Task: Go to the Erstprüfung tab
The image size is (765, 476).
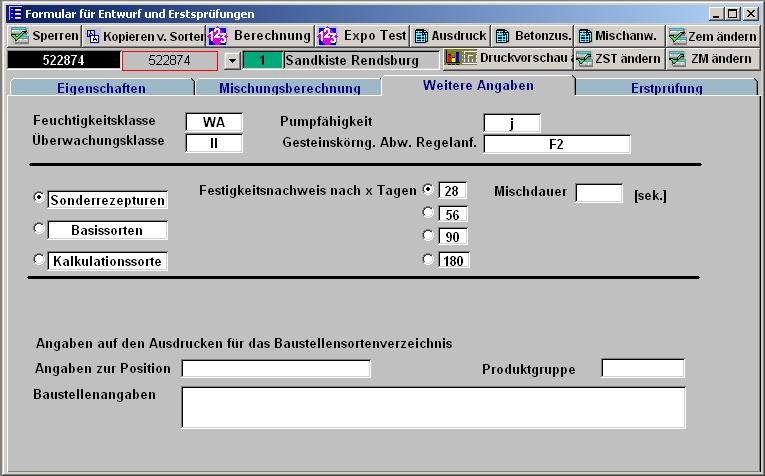Action: (x=666, y=88)
